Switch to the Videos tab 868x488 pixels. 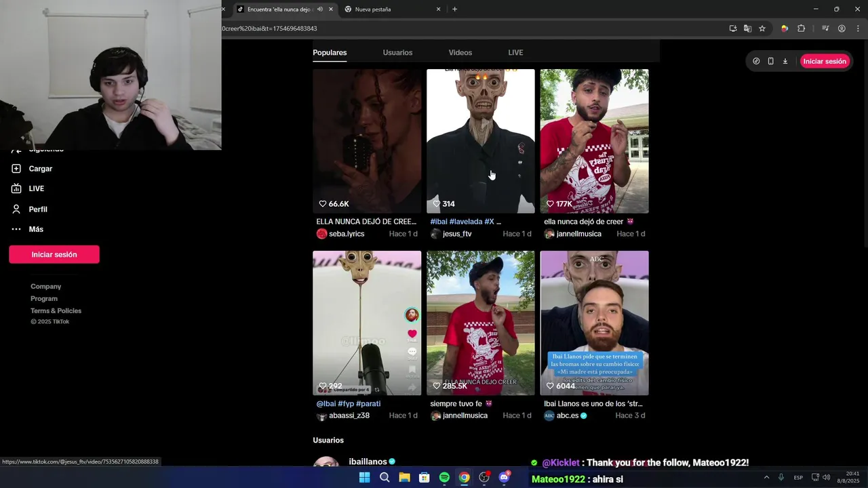tap(460, 52)
